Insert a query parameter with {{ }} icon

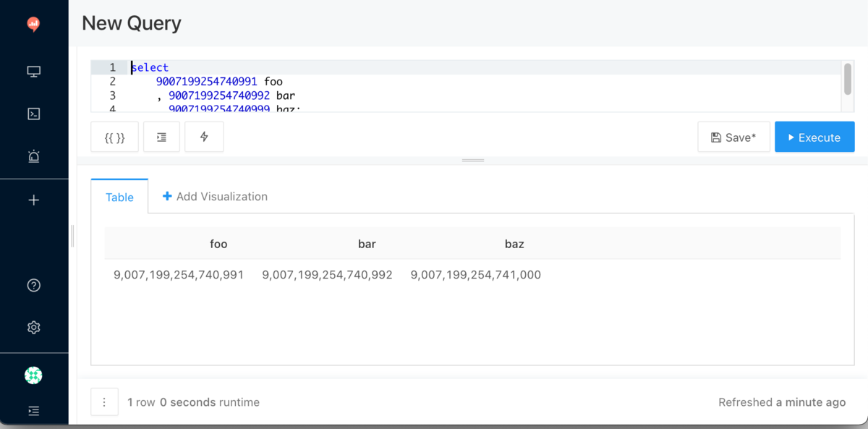[114, 137]
